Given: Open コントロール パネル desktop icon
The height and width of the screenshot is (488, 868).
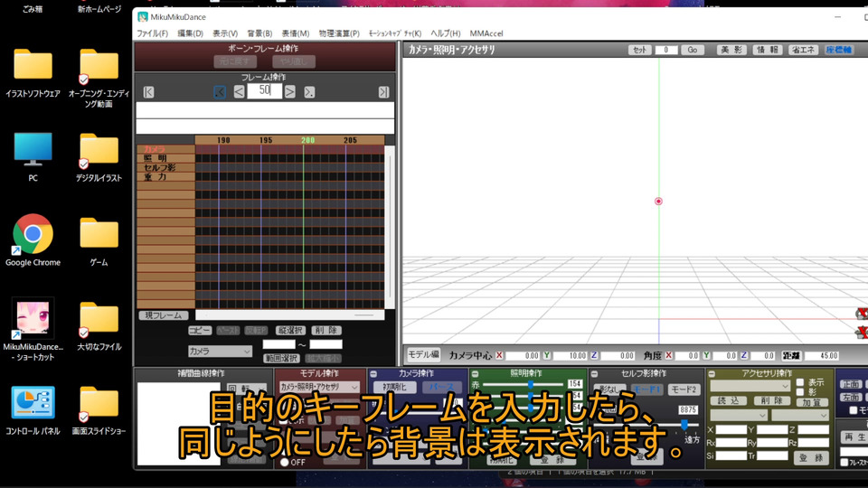Looking at the screenshot, I should click(33, 410).
